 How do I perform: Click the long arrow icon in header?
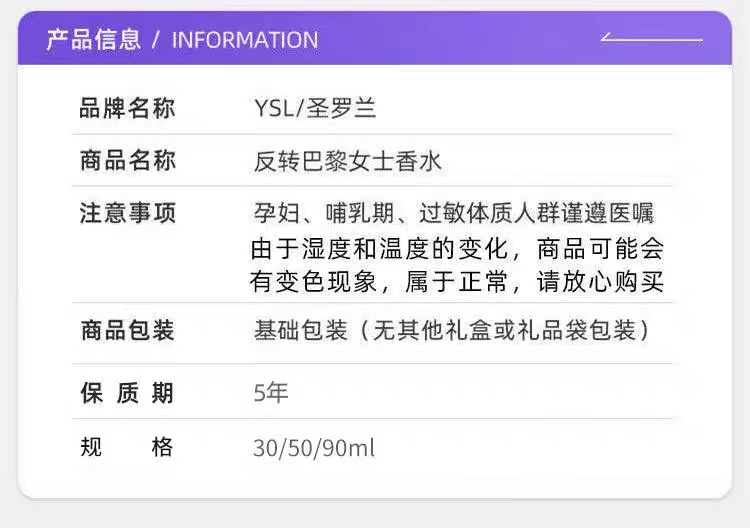pos(651,39)
